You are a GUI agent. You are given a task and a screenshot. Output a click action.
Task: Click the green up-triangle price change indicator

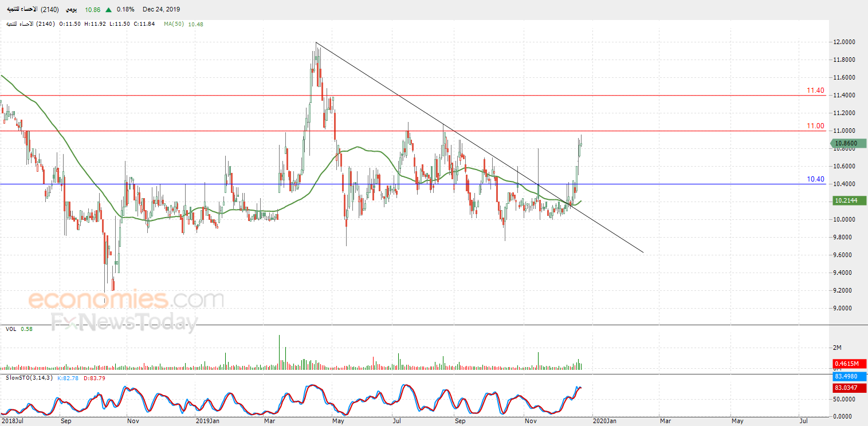tap(108, 10)
